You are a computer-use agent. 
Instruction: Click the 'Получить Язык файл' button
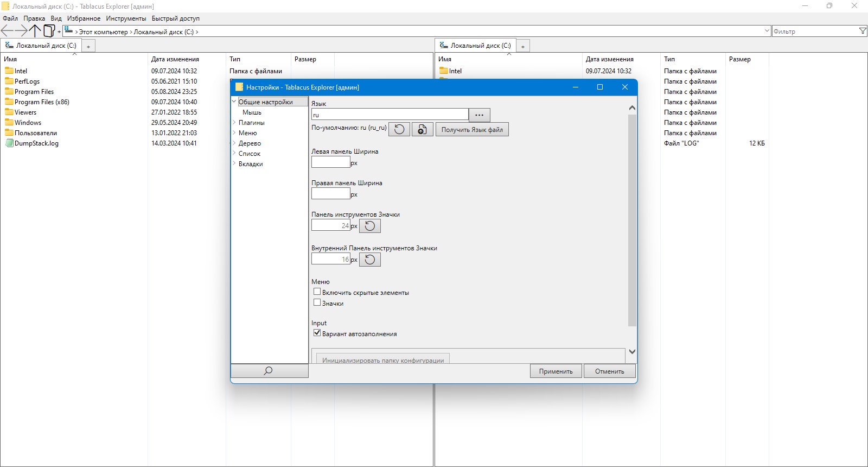click(472, 129)
